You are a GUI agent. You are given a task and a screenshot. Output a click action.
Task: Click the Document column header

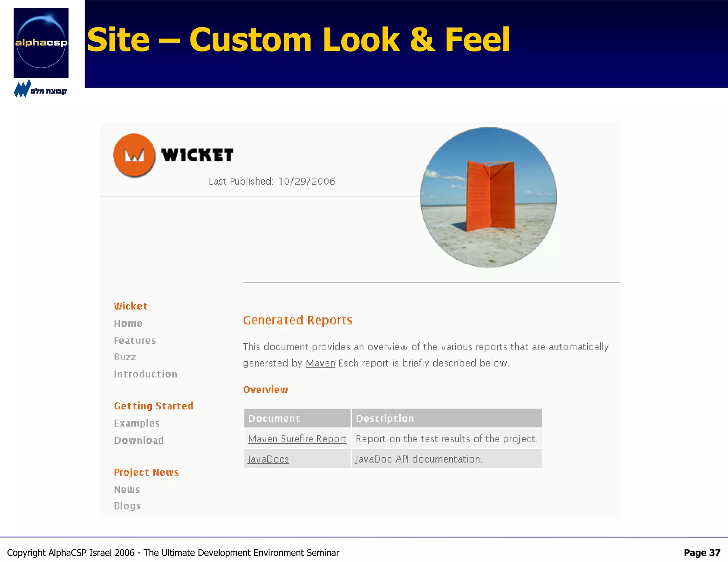click(x=274, y=418)
